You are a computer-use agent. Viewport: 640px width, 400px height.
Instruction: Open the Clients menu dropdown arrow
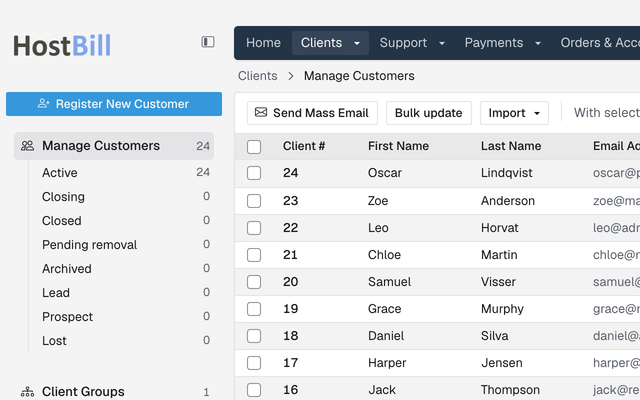coord(357,43)
